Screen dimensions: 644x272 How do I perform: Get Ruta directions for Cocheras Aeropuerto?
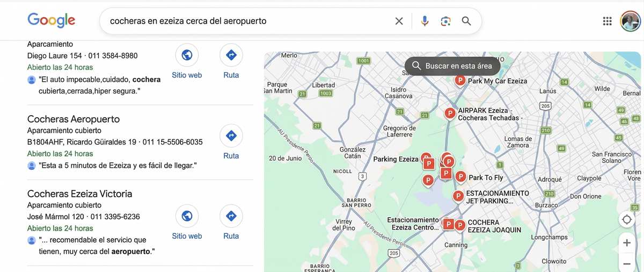231,135
